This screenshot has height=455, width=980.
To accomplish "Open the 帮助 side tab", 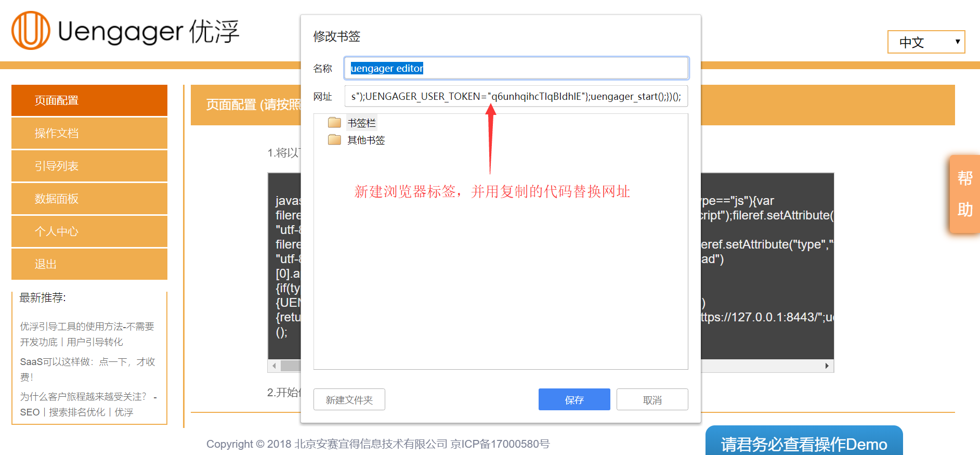I will coord(965,193).
